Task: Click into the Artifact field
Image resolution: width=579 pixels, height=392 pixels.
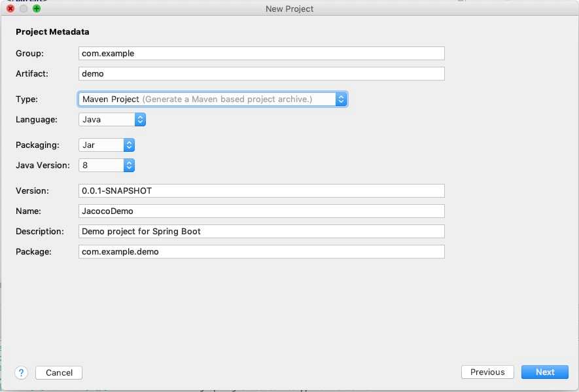Action: pyautogui.click(x=262, y=73)
